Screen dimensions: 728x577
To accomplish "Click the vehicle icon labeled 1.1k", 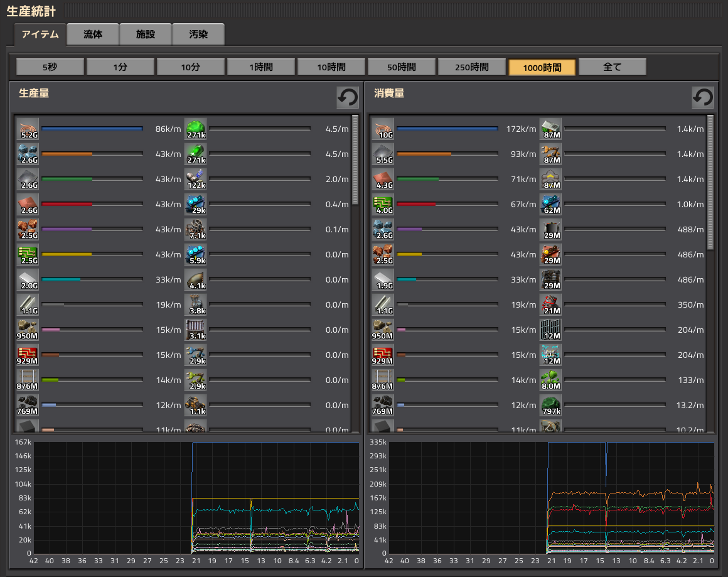I will (x=195, y=404).
